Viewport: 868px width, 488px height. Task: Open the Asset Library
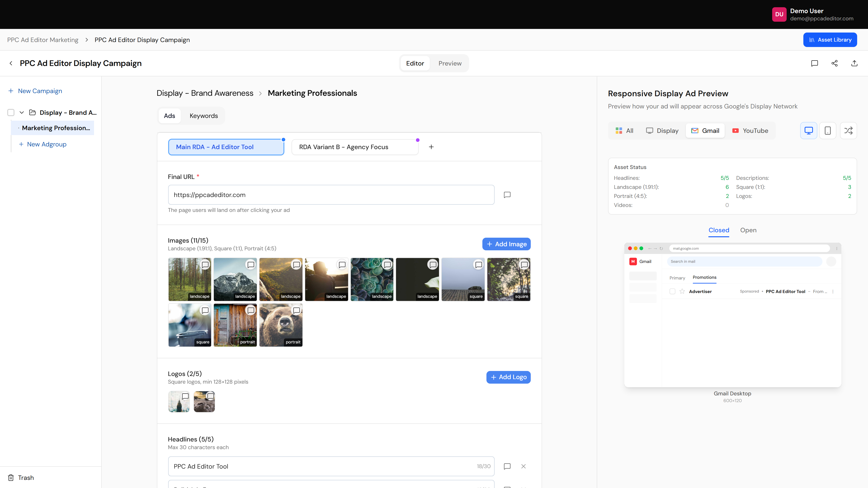[x=830, y=40]
